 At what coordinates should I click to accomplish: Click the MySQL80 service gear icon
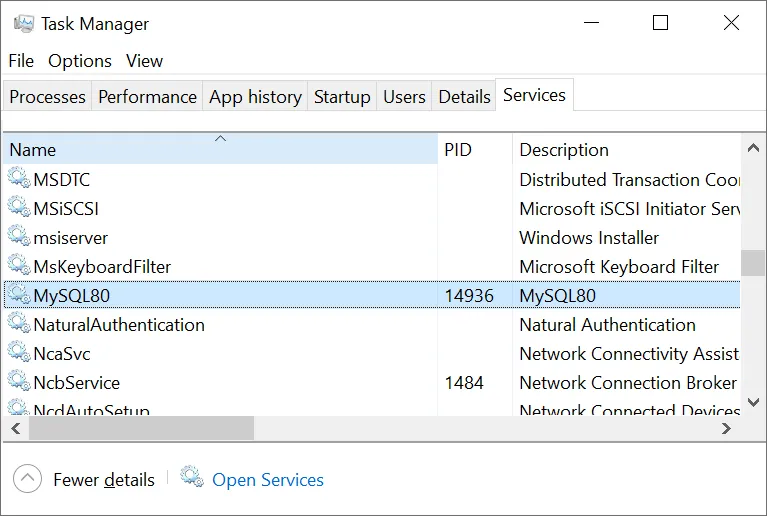19,295
